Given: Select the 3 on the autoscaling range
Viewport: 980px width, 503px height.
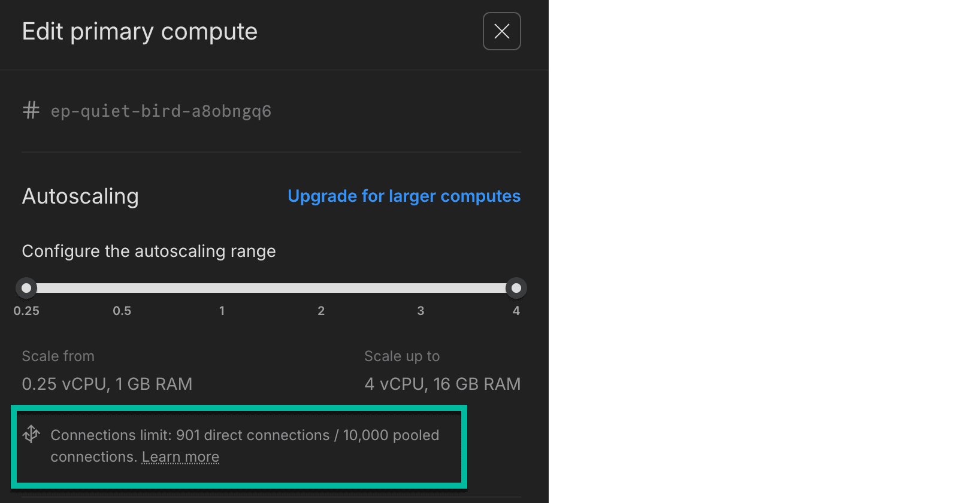Looking at the screenshot, I should tap(421, 311).
